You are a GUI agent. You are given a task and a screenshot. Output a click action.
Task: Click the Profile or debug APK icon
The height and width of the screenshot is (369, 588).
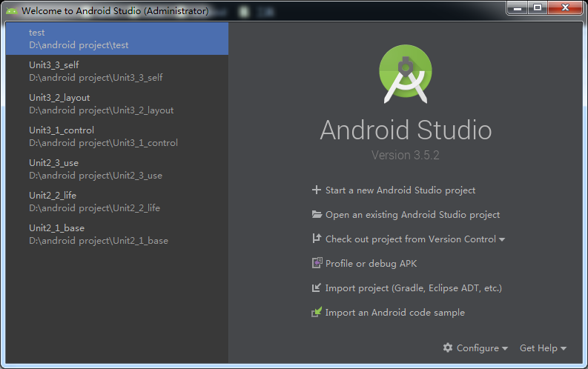coord(317,263)
